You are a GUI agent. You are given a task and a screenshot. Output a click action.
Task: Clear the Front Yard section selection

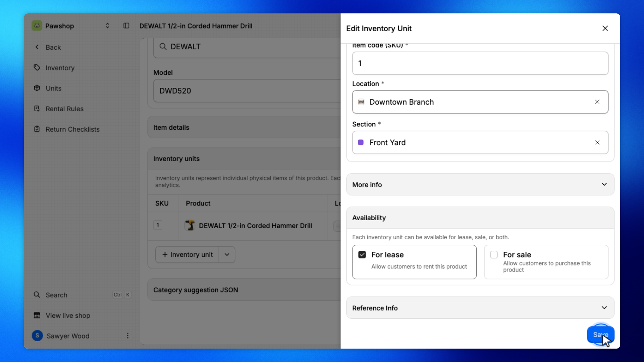pyautogui.click(x=597, y=142)
